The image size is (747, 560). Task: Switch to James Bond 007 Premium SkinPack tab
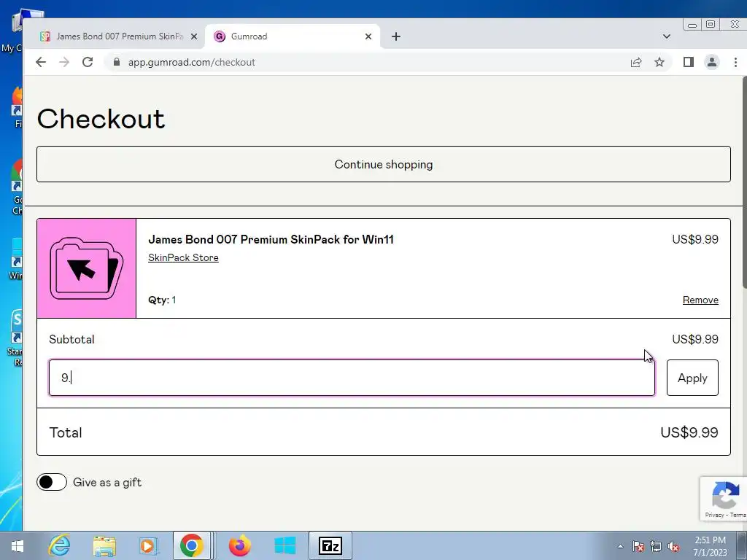(115, 36)
